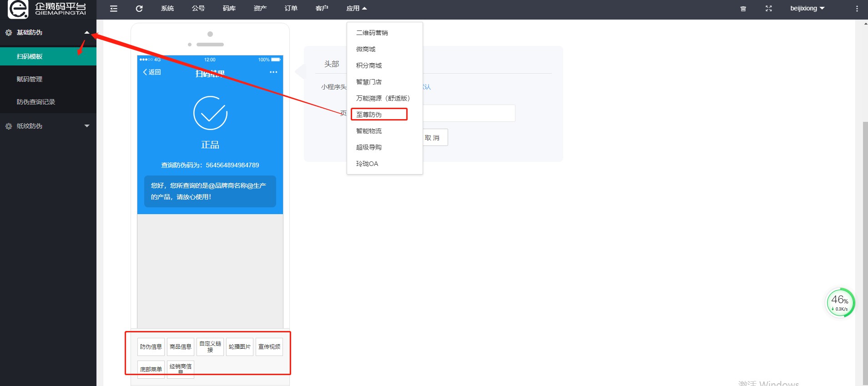Click the 返回 back arrow in phone preview
Image resolution: width=868 pixels, height=386 pixels.
(x=152, y=72)
